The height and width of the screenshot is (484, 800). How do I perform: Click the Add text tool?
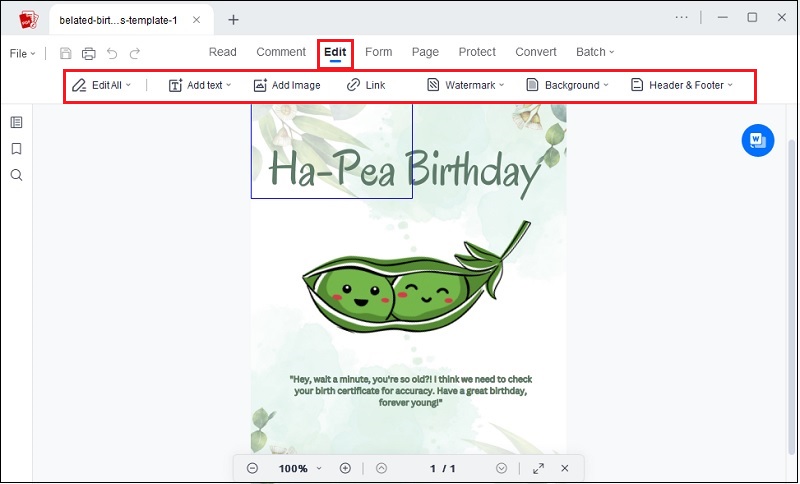[195, 85]
